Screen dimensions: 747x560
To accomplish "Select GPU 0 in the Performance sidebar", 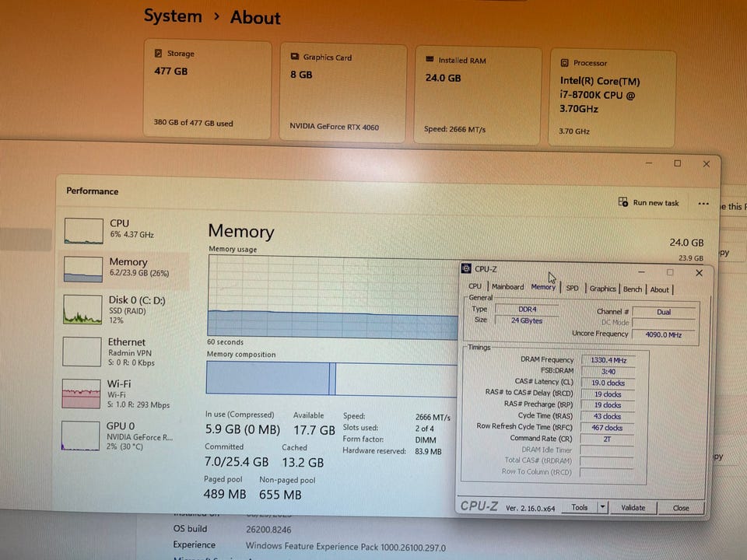I will click(121, 436).
